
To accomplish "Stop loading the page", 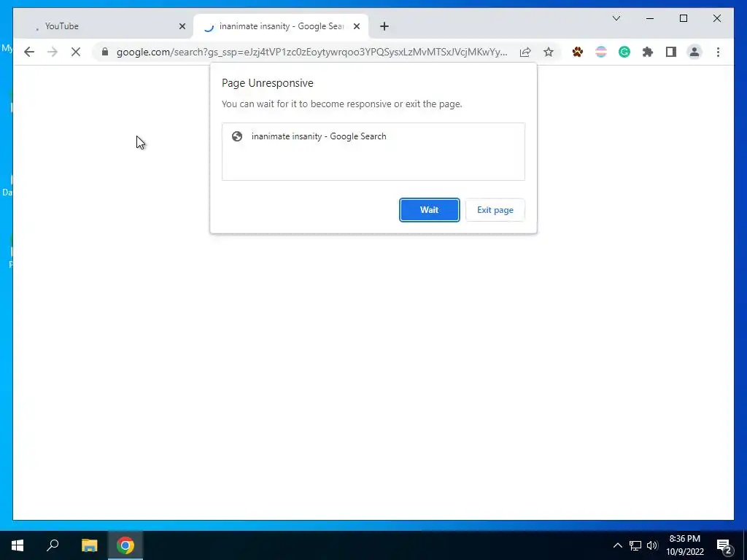I will (x=76, y=52).
